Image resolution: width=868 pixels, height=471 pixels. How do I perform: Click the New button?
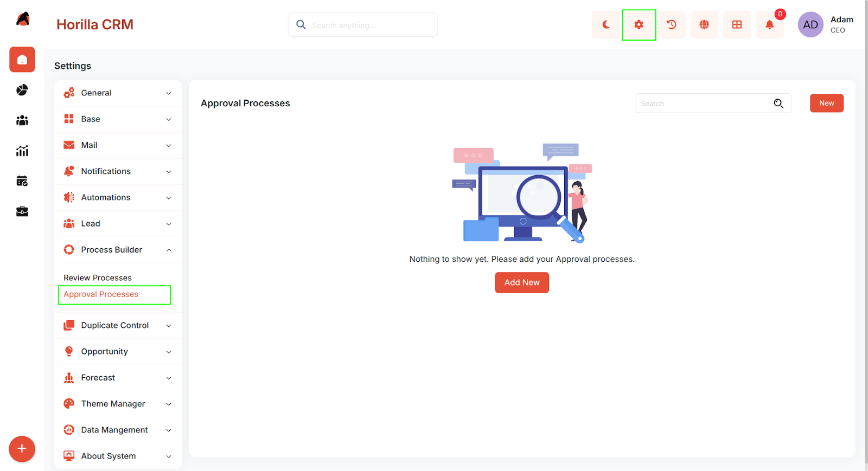tap(827, 104)
